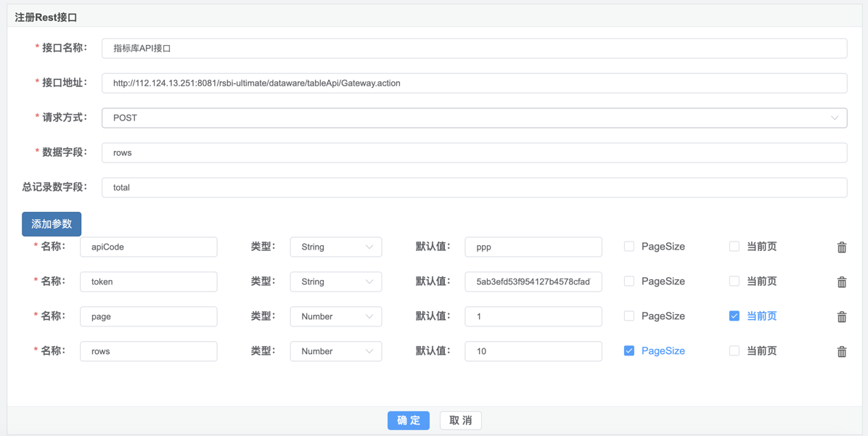Viewport: 868px width, 436px height.
Task: Delete the apiCode parameter row
Action: (x=842, y=247)
